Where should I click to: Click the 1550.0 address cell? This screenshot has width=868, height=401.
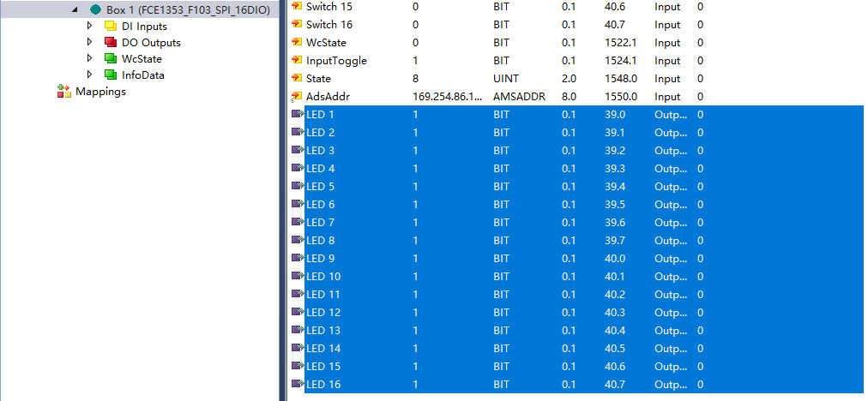click(621, 97)
